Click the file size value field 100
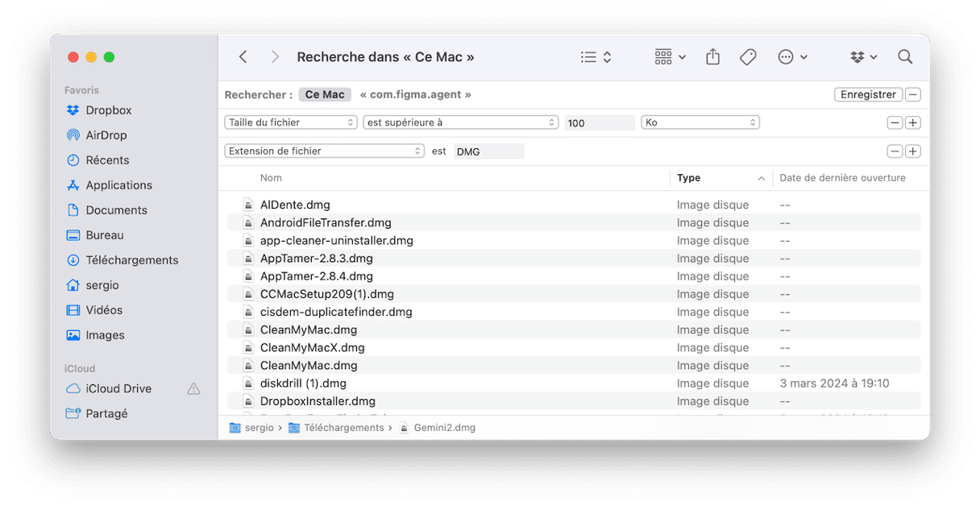This screenshot has width=980, height=506. tap(600, 123)
